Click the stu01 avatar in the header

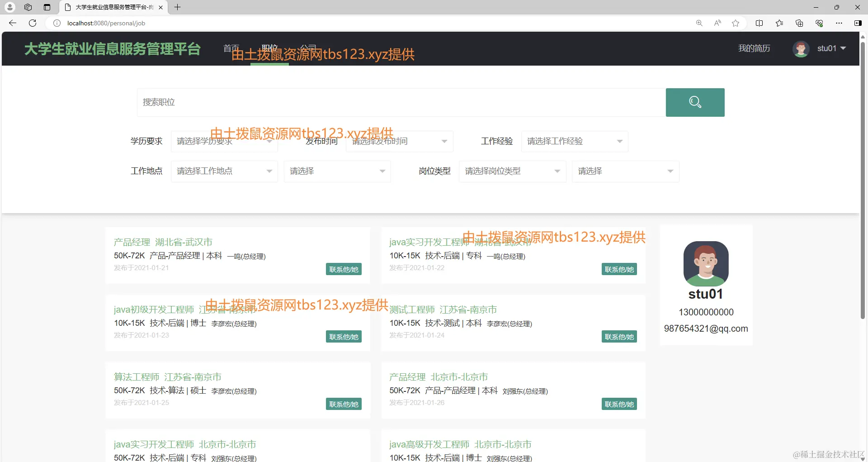801,49
